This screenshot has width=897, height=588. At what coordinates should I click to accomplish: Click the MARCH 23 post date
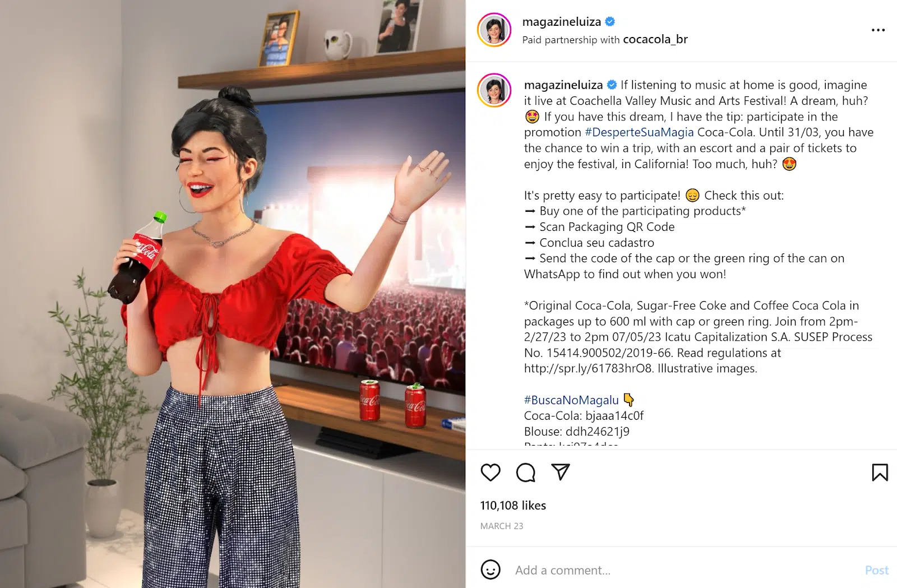point(502,526)
